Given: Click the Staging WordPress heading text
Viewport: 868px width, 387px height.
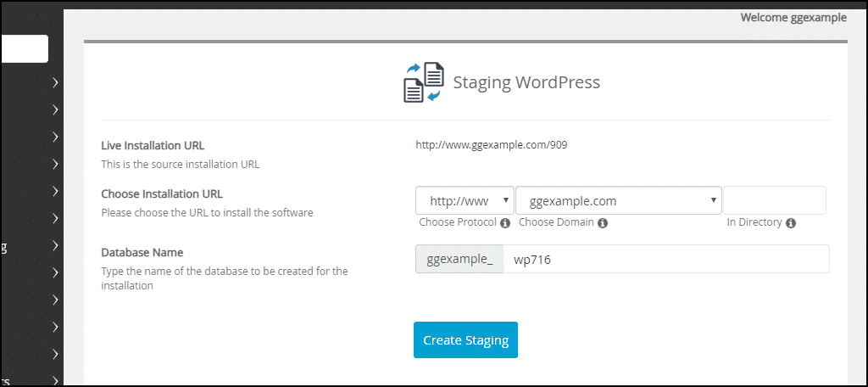Looking at the screenshot, I should click(x=526, y=82).
